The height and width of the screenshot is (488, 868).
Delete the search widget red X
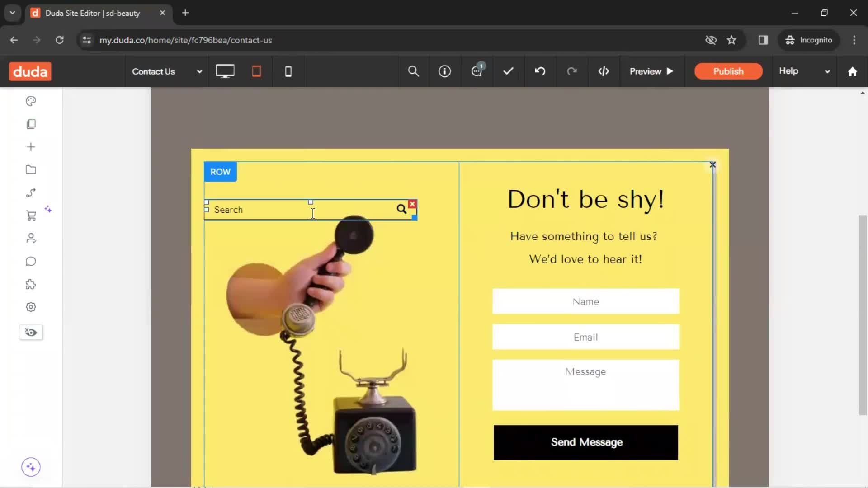coord(412,204)
